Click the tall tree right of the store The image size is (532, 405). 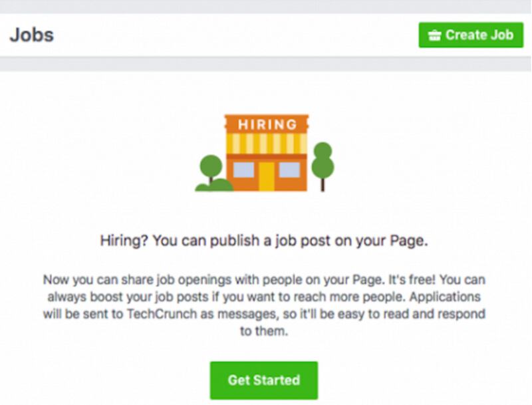323,166
